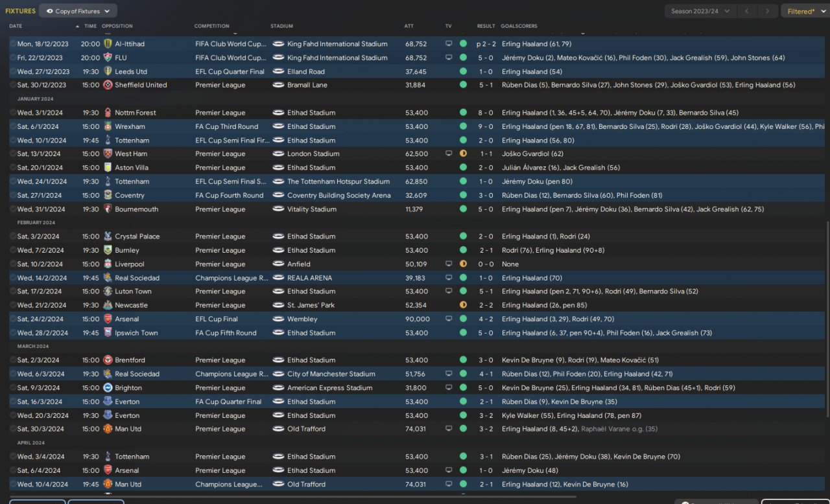Click the Al-Ittihad club badge

tap(108, 44)
